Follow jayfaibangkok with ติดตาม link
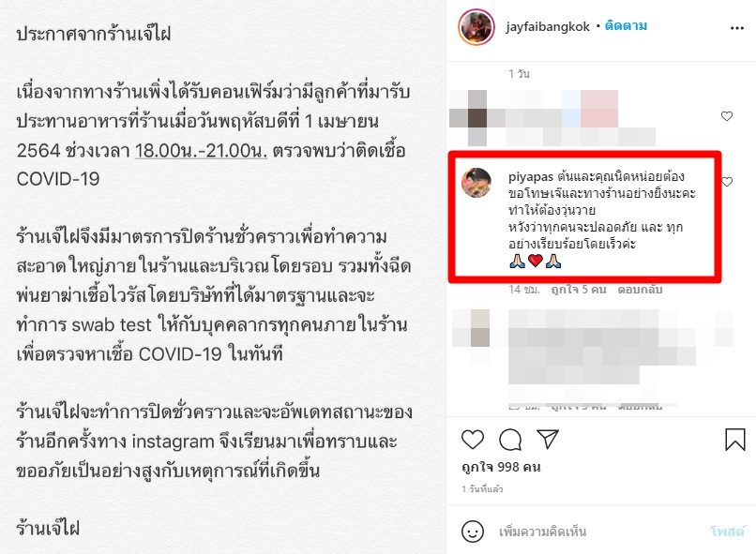The width and height of the screenshot is (756, 554). coord(626,26)
